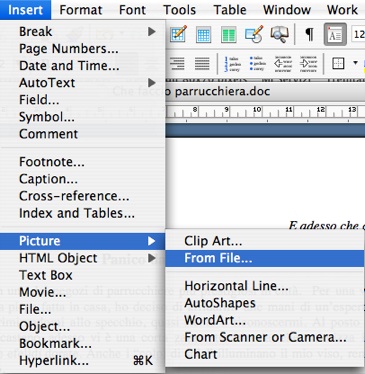Click the horizontal ruler
The image size is (365, 374).
(265, 112)
